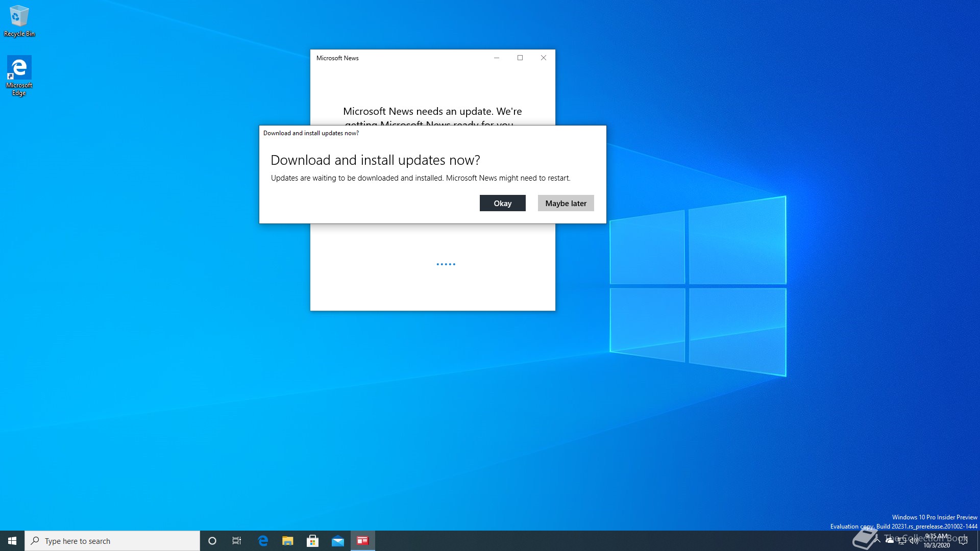Viewport: 980px width, 551px height.
Task: Focus the taskbar search box
Action: 112,541
